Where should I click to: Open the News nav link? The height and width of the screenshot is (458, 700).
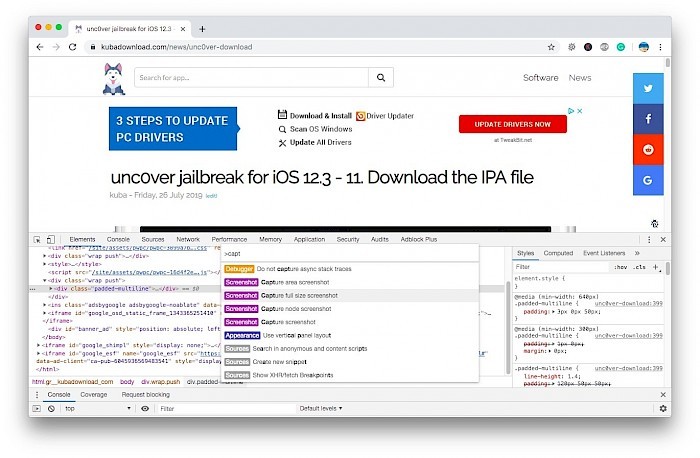pos(580,78)
